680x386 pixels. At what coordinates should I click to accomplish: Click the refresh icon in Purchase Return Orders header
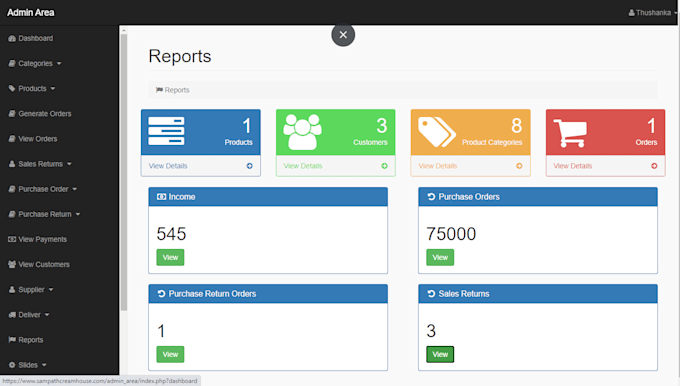pyautogui.click(x=161, y=294)
